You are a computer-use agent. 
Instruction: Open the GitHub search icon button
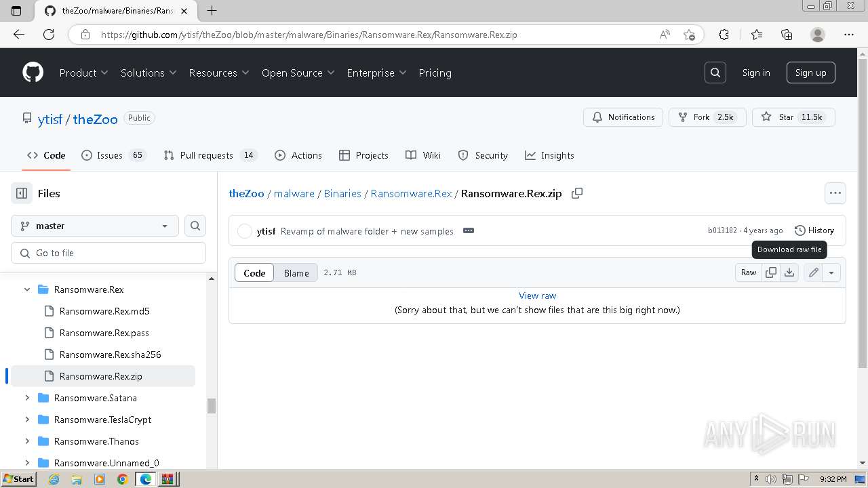(x=715, y=73)
